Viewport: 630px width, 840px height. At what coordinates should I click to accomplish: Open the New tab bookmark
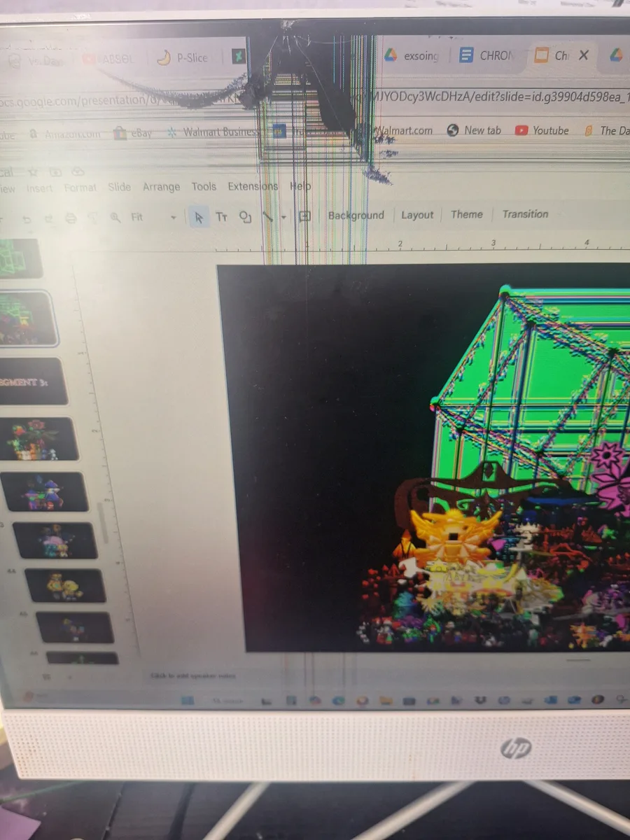click(475, 130)
